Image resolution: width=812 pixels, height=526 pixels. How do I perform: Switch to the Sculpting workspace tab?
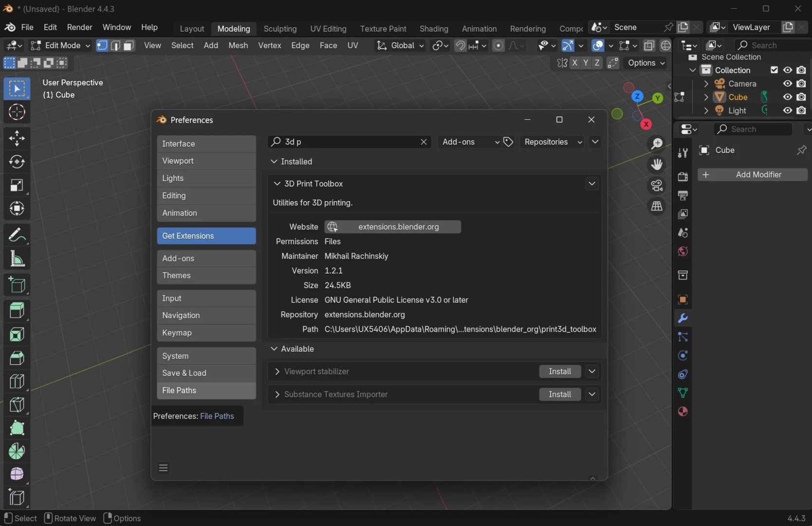[280, 29]
